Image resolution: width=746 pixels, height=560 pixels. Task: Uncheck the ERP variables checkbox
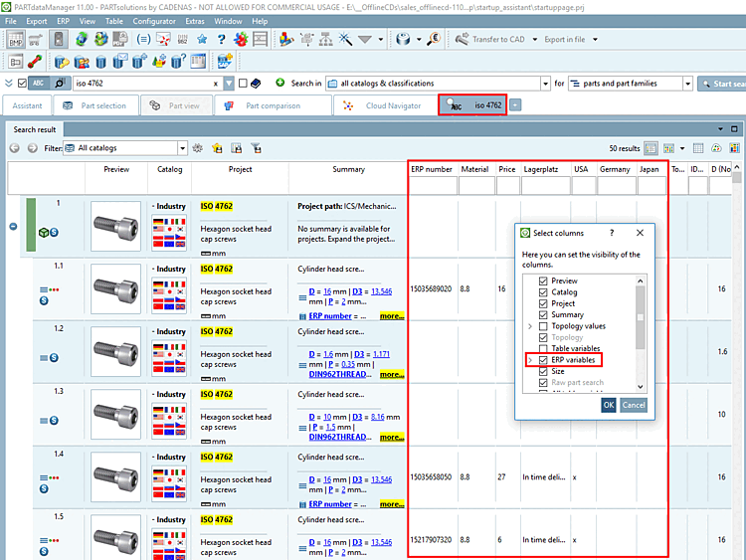tap(543, 360)
